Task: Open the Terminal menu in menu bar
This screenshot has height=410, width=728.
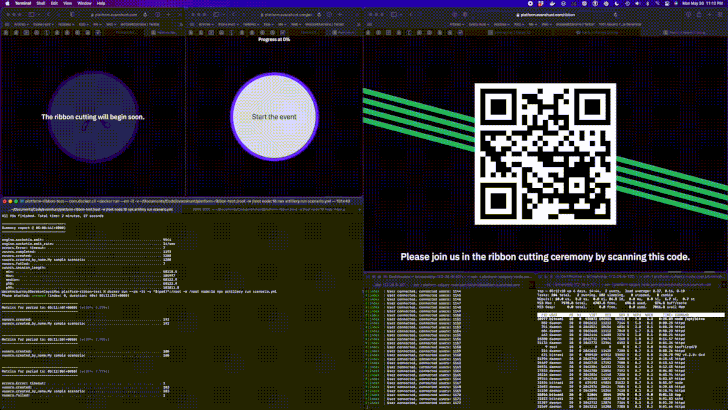Action: point(23,3)
